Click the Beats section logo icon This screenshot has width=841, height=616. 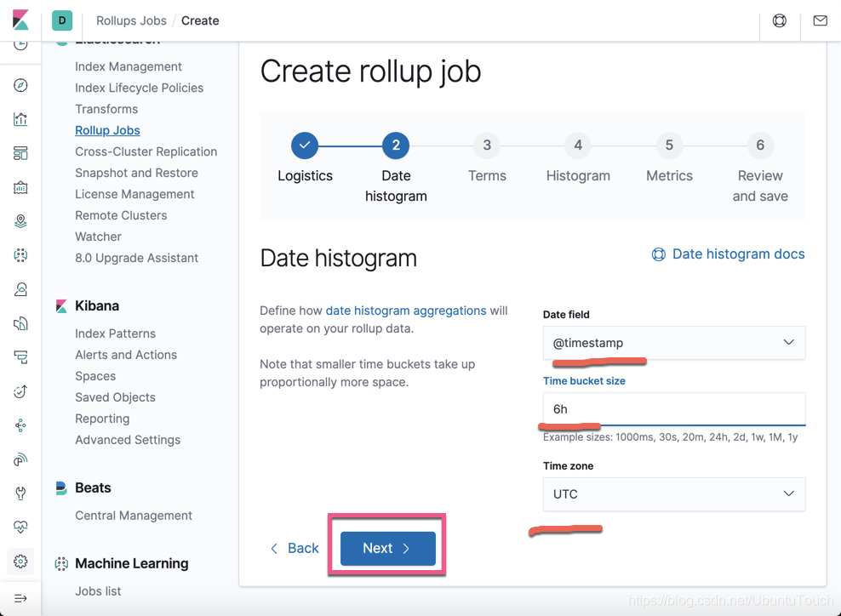click(x=61, y=488)
